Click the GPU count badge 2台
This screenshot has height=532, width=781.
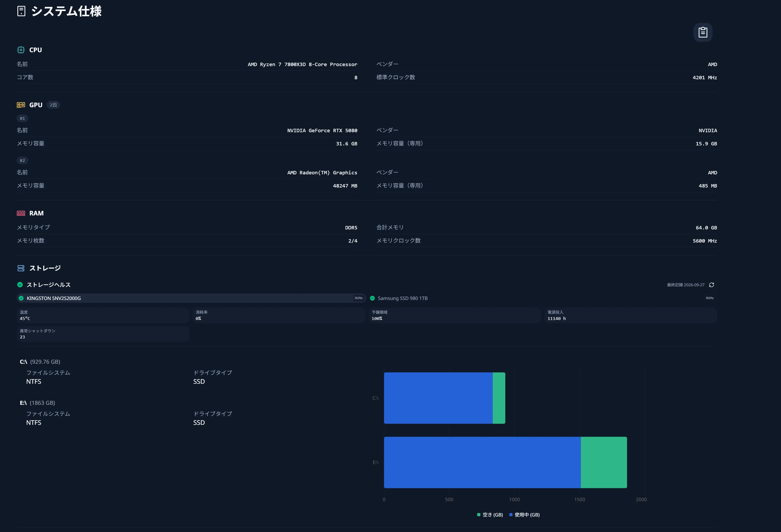point(53,105)
